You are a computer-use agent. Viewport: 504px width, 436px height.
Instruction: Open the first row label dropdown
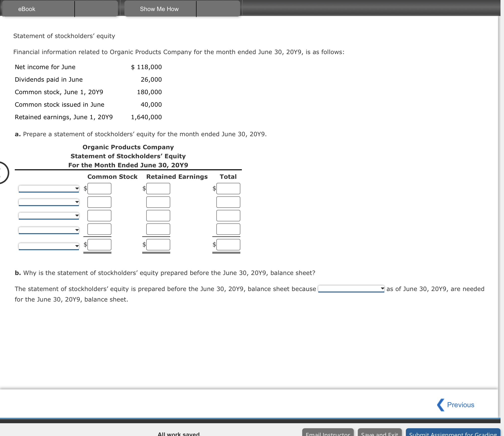[49, 188]
